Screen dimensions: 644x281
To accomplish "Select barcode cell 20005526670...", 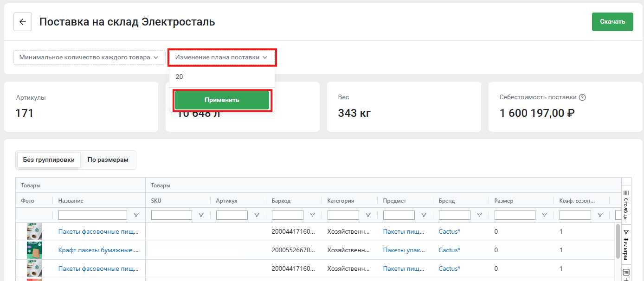I will click(x=293, y=250).
